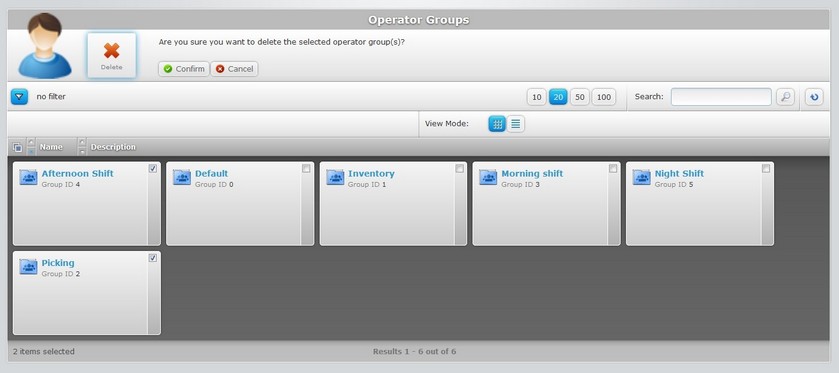The height and width of the screenshot is (373, 839).
Task: Show 20 results per page
Action: (x=558, y=97)
